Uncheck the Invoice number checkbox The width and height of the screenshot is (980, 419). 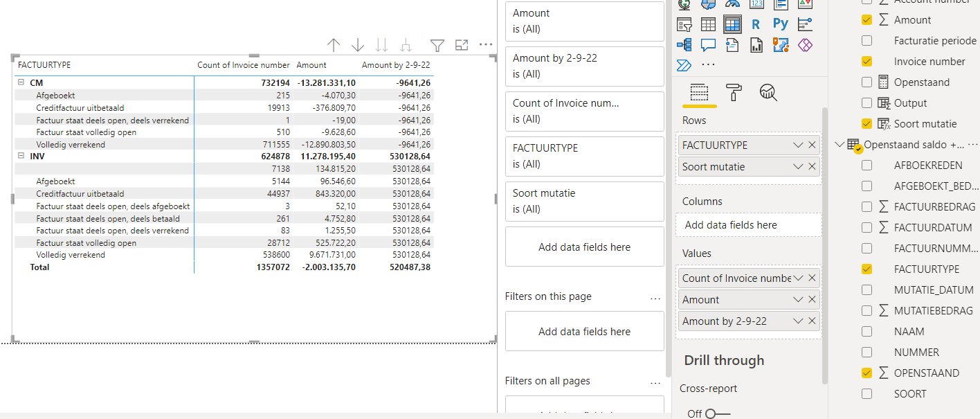866,62
